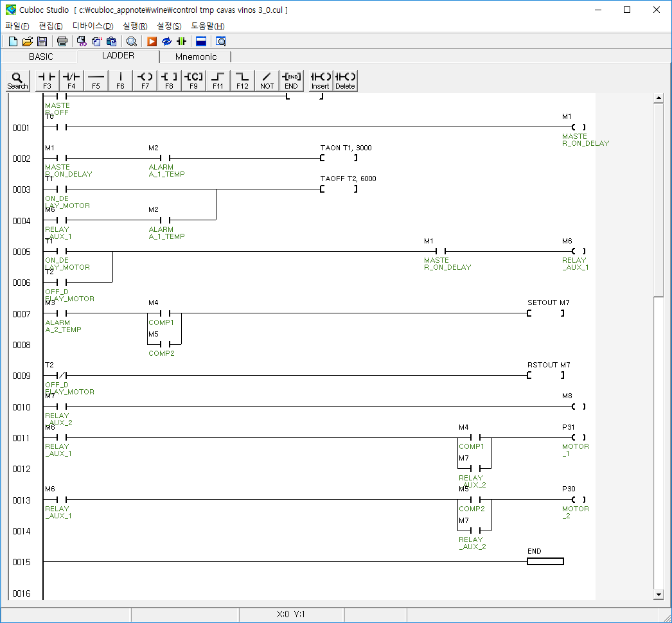Screen dimensions: 672x623
Task: Open a file with the folder icon
Action: click(x=28, y=42)
